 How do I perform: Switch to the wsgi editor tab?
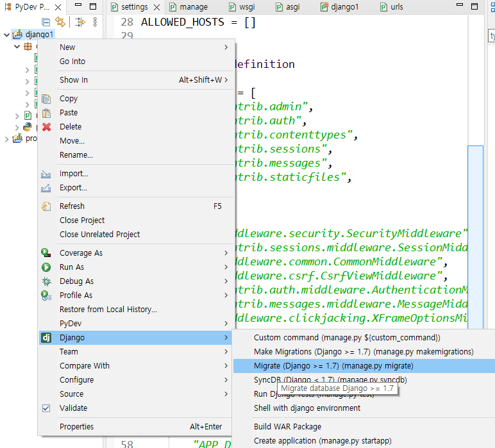pos(242,7)
